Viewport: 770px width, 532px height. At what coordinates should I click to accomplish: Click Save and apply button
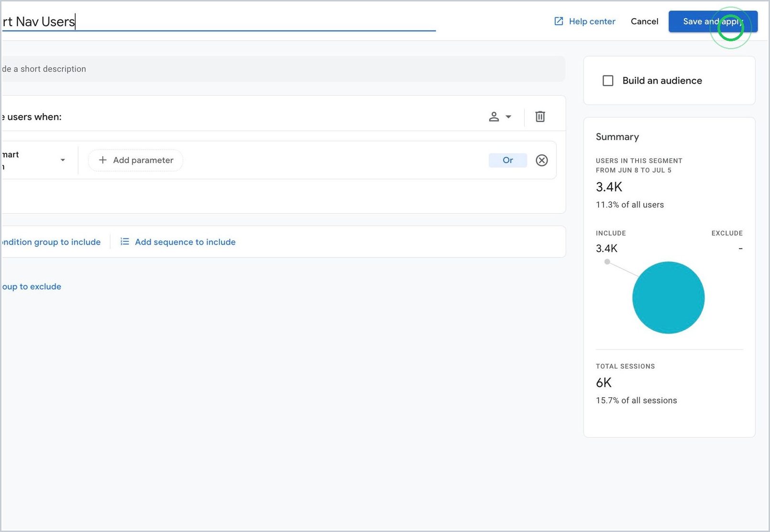click(713, 22)
